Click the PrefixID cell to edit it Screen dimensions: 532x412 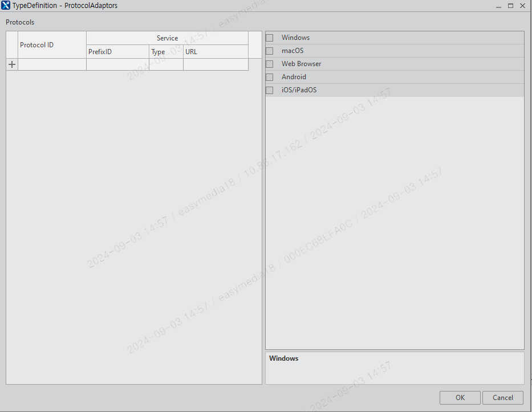pyautogui.click(x=117, y=64)
